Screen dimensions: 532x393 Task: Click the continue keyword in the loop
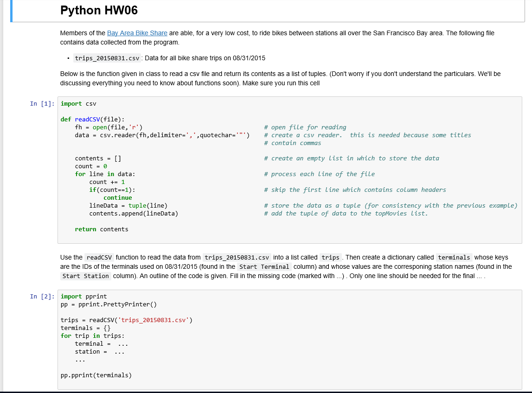tap(117, 197)
